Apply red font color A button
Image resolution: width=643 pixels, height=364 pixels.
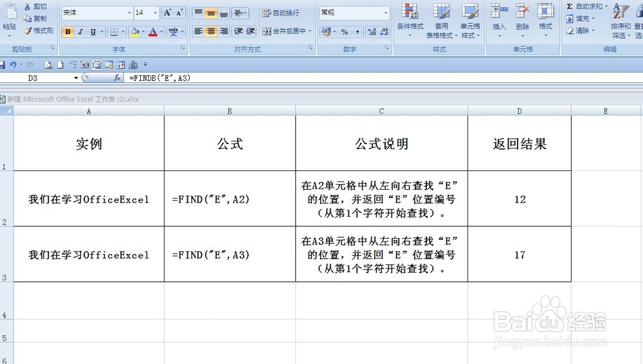pos(153,32)
